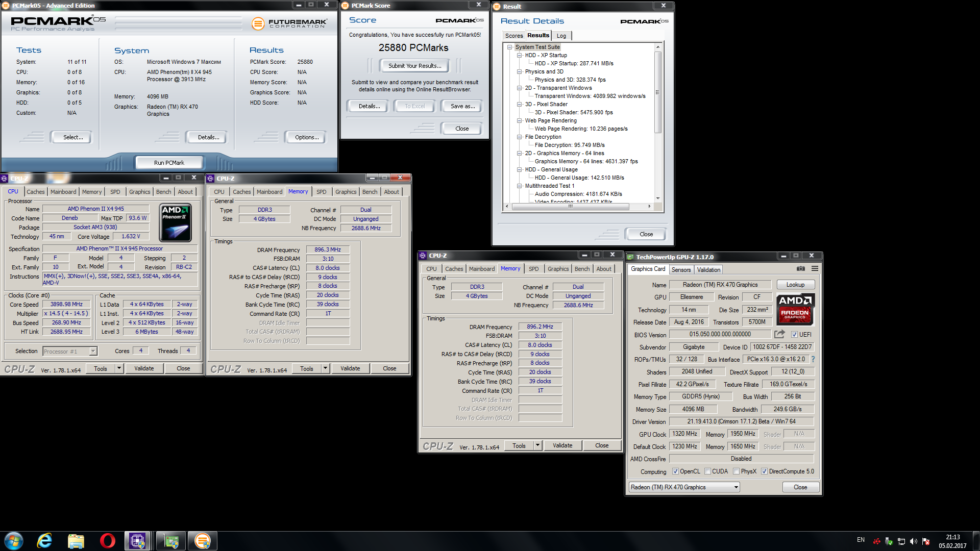Click the Result tree horizontal scrollbar thumb

pyautogui.click(x=570, y=206)
